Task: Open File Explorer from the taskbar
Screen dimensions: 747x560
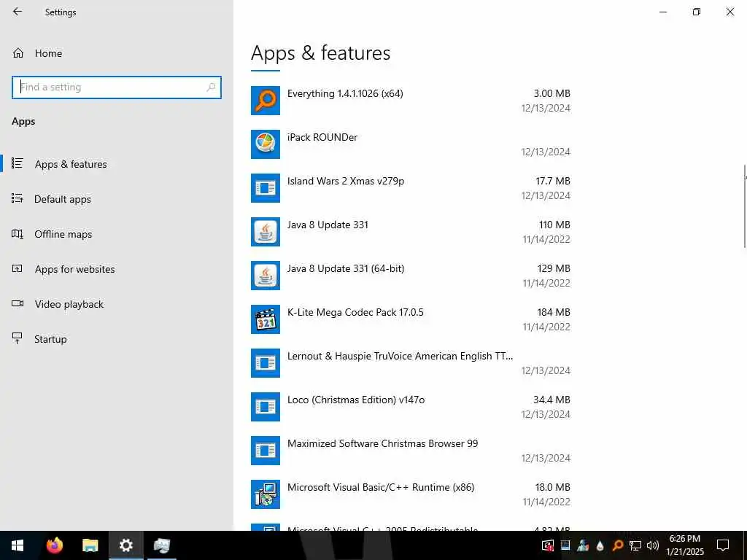Action: [90, 545]
